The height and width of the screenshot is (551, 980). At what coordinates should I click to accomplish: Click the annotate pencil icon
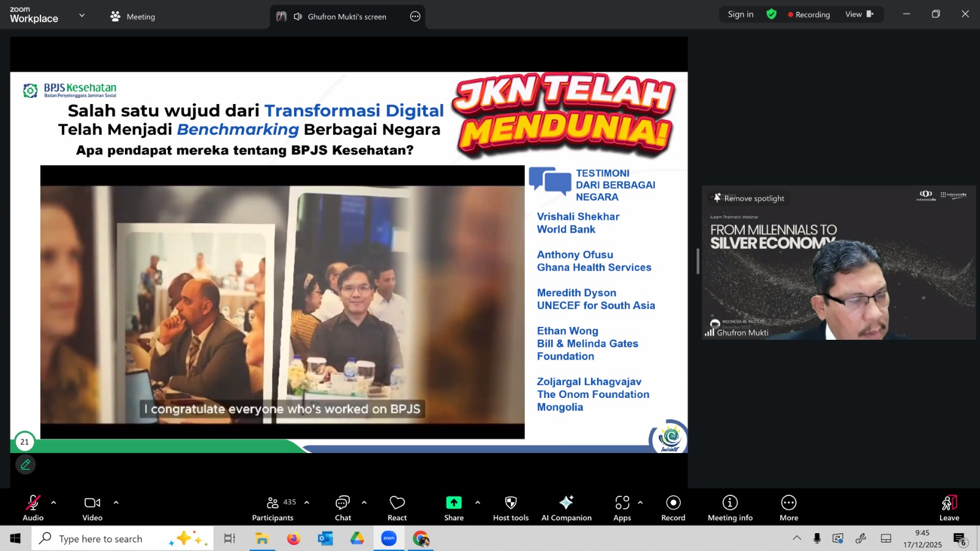tap(26, 465)
